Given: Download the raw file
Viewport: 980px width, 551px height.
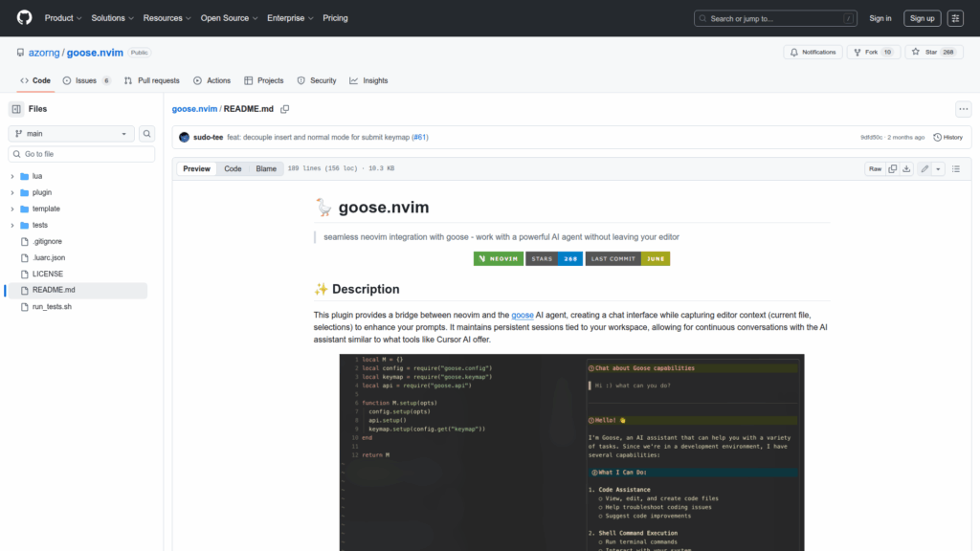Looking at the screenshot, I should 907,169.
